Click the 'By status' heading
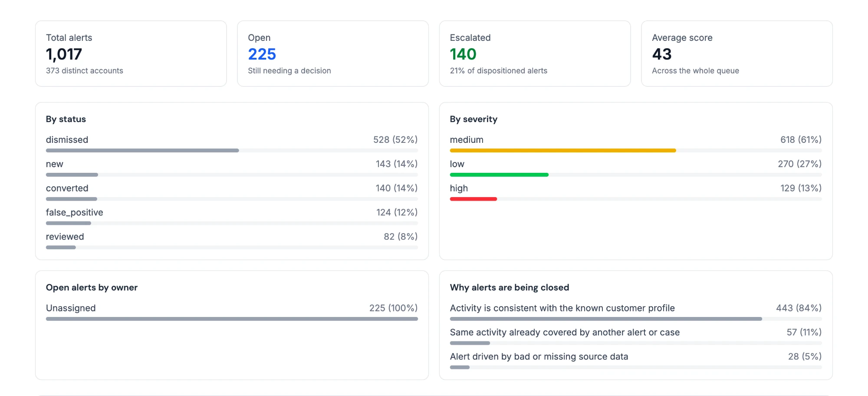The width and height of the screenshot is (868, 396). [x=66, y=119]
